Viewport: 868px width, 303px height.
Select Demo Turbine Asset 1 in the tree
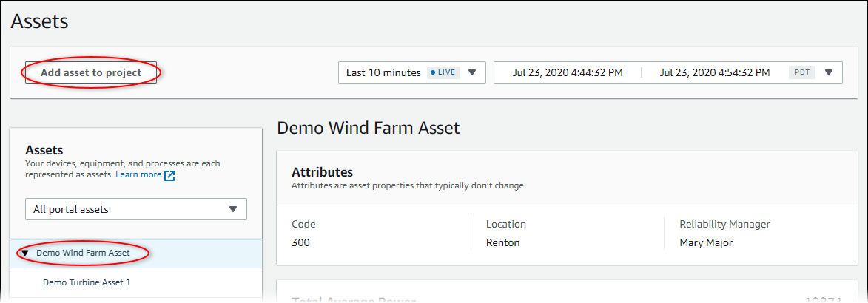click(87, 282)
